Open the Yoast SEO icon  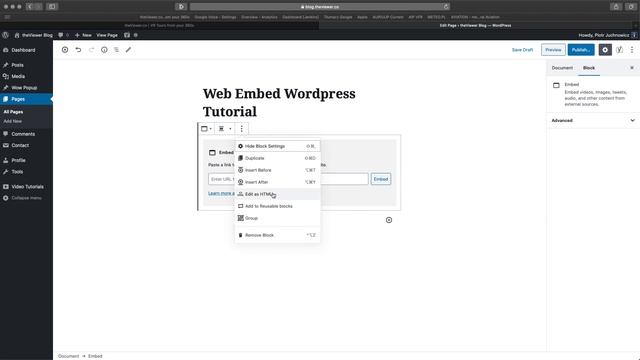click(619, 50)
